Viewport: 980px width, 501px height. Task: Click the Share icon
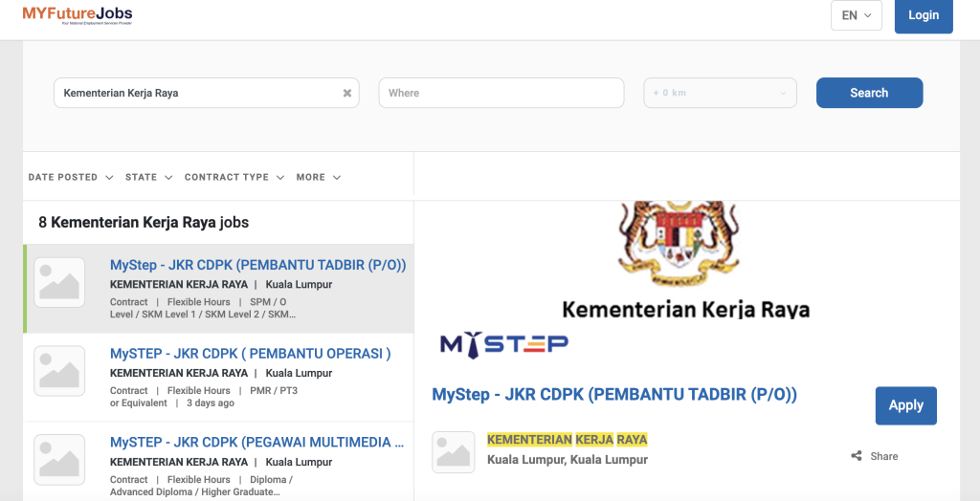857,456
